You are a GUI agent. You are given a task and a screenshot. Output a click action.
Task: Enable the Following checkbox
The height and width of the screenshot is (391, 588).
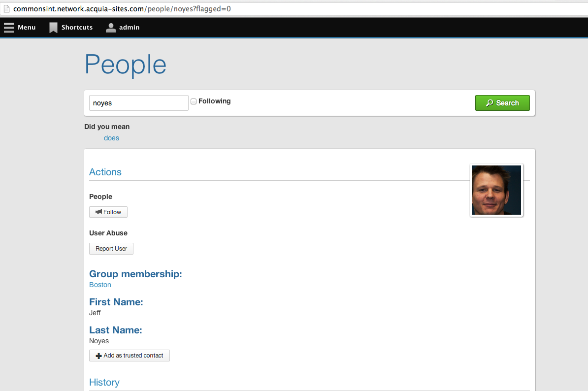click(x=193, y=101)
